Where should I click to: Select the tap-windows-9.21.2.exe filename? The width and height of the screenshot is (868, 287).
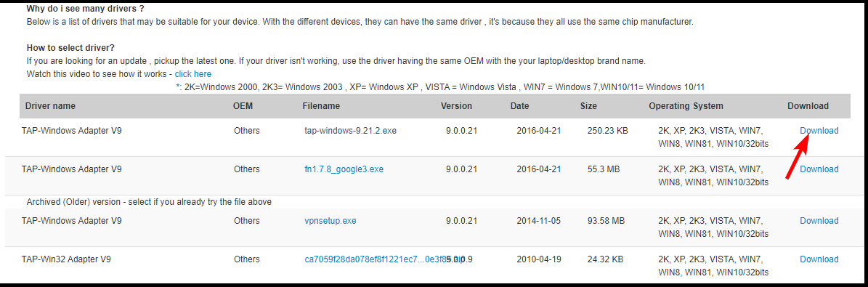[x=350, y=131]
